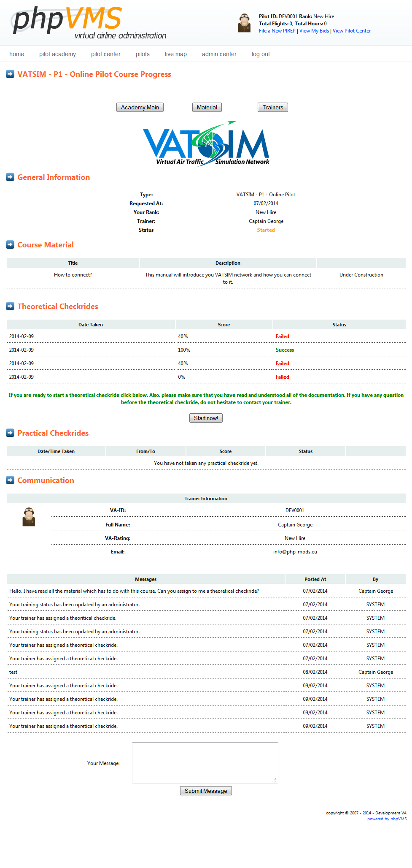Click the arrow icon next to Course Material
The image size is (412, 868).
(x=10, y=245)
